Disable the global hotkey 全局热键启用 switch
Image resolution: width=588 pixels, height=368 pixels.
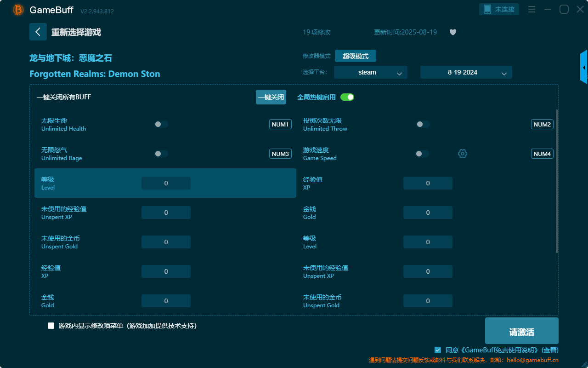[347, 97]
